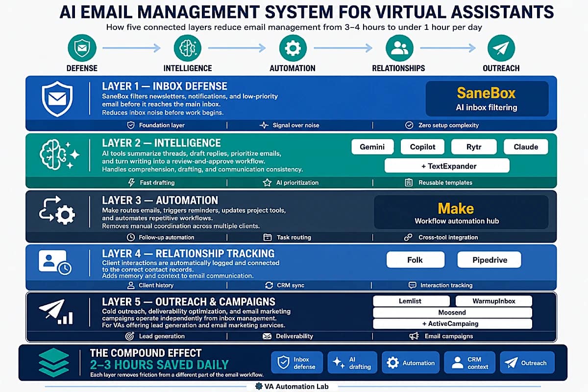Click the link icon beside Cross-tool integration
The width and height of the screenshot is (588, 392).
click(408, 237)
